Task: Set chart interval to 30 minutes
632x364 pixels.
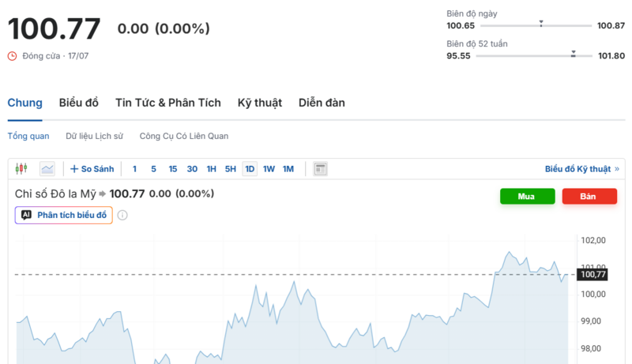Action: tap(192, 169)
